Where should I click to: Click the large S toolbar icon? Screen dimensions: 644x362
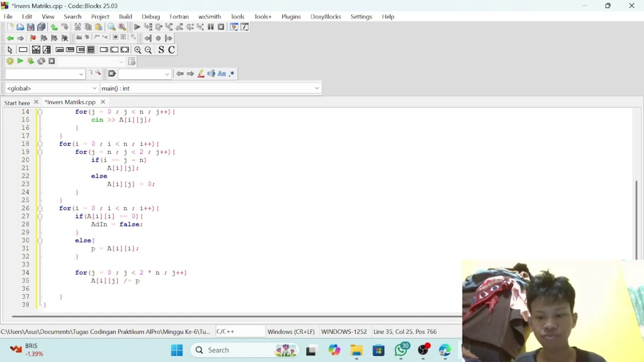pos(161,50)
